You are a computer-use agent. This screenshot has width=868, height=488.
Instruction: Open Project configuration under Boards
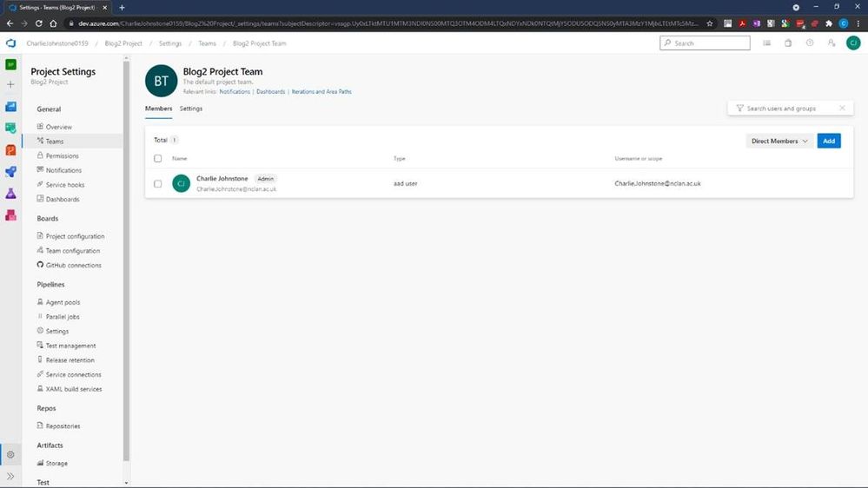[x=76, y=235]
